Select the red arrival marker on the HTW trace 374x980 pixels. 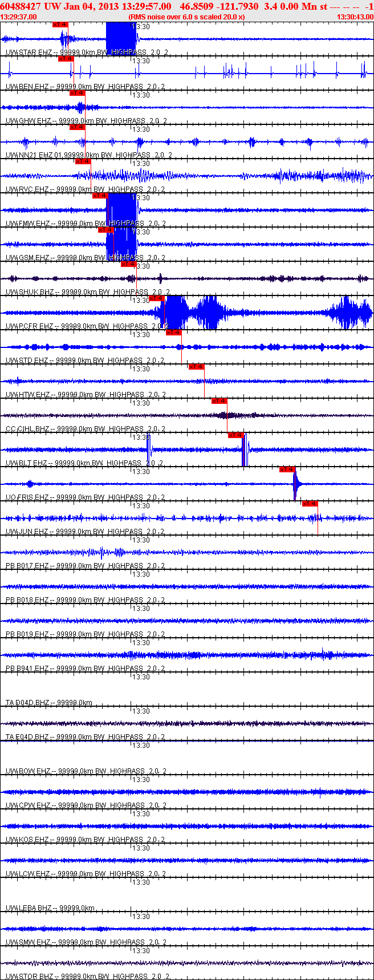point(197,367)
